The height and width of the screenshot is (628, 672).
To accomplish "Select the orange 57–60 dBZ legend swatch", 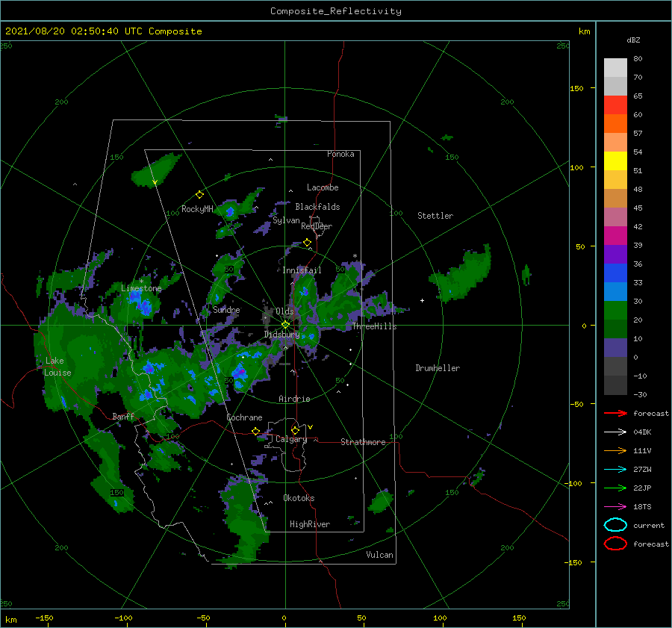I will point(615,123).
